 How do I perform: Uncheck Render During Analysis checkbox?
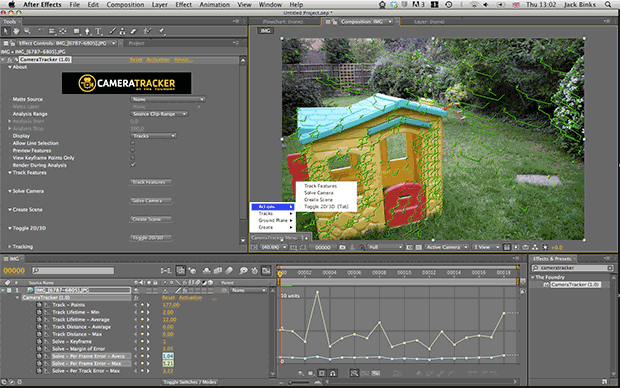(x=132, y=165)
